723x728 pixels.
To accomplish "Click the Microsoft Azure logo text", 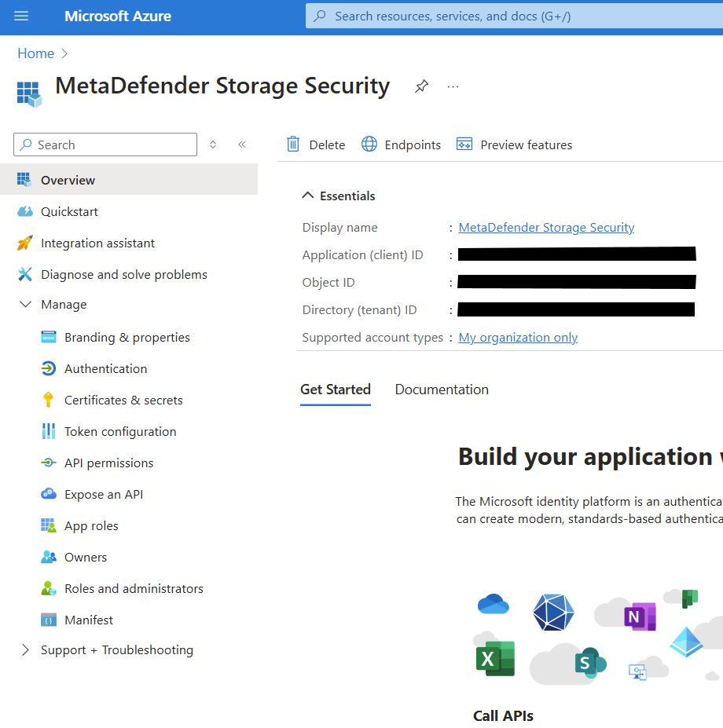I will point(118,16).
